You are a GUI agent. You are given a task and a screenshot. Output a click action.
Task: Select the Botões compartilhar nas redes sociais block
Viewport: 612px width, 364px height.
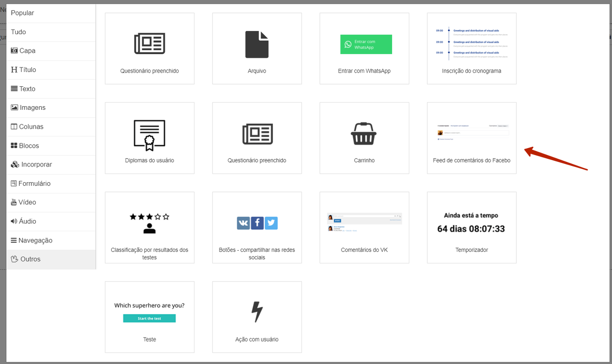click(257, 227)
